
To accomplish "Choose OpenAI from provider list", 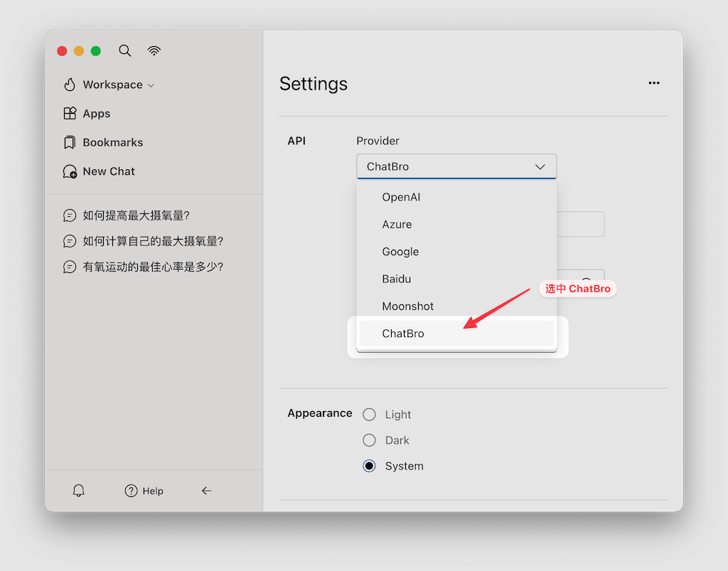I will 456,197.
